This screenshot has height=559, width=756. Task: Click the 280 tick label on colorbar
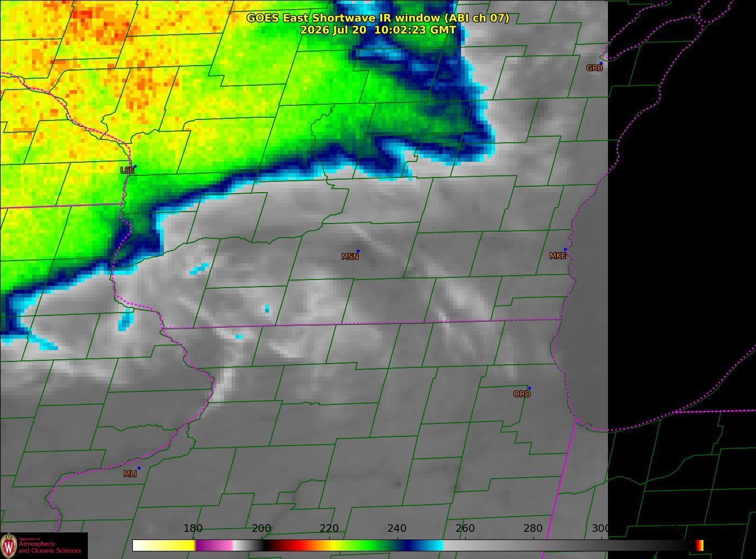click(x=533, y=528)
